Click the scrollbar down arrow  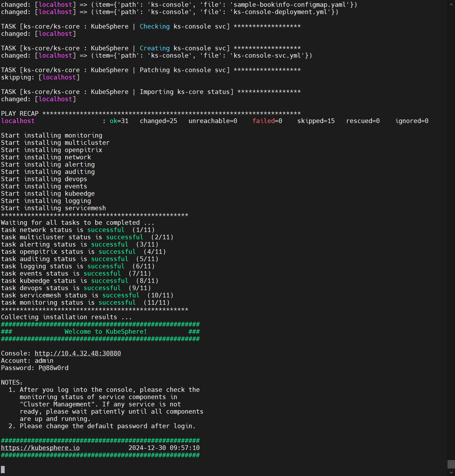pyautogui.click(x=451, y=472)
